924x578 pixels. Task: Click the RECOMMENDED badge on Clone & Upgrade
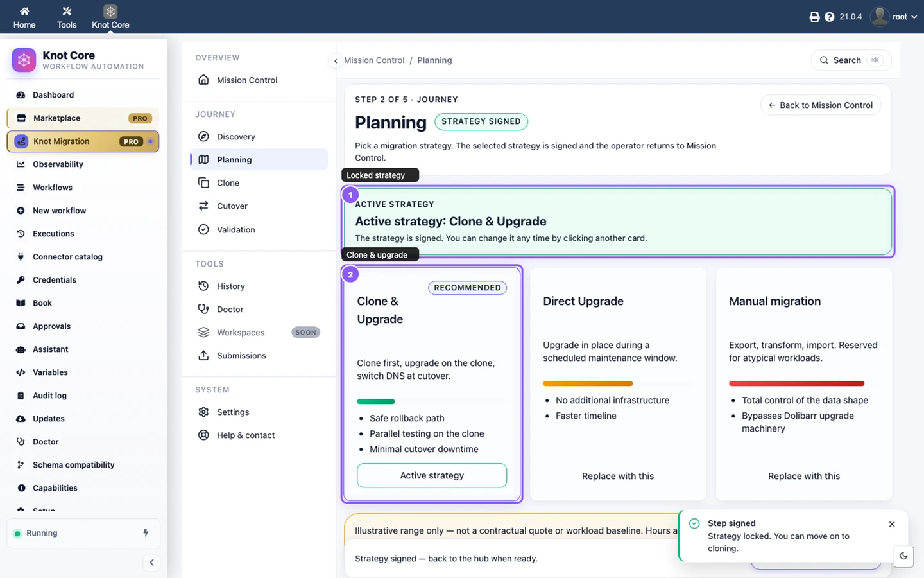point(467,288)
